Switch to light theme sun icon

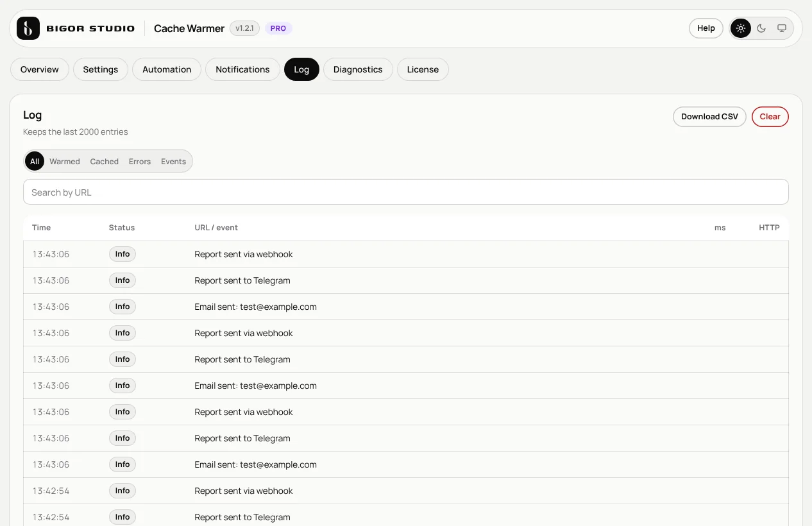click(741, 28)
